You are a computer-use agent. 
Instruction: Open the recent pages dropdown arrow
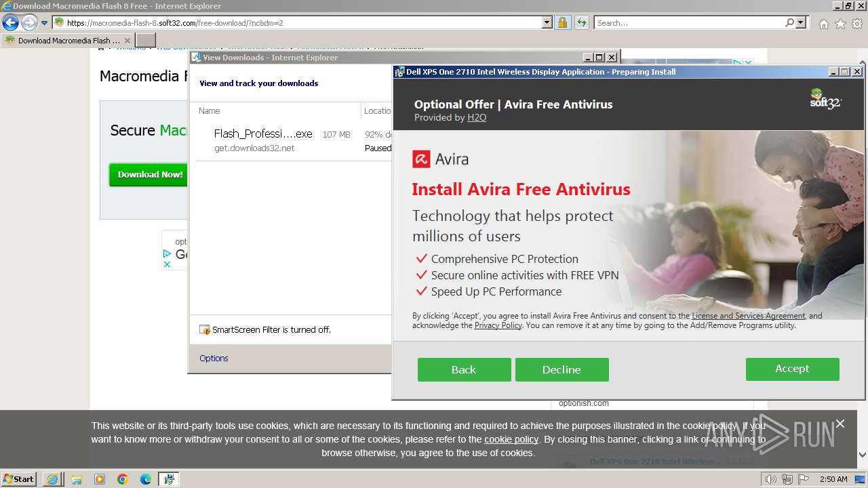[x=45, y=23]
